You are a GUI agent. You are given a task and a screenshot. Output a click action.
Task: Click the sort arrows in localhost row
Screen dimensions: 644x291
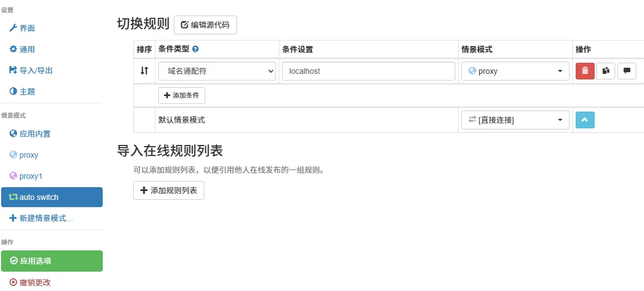pyautogui.click(x=144, y=71)
